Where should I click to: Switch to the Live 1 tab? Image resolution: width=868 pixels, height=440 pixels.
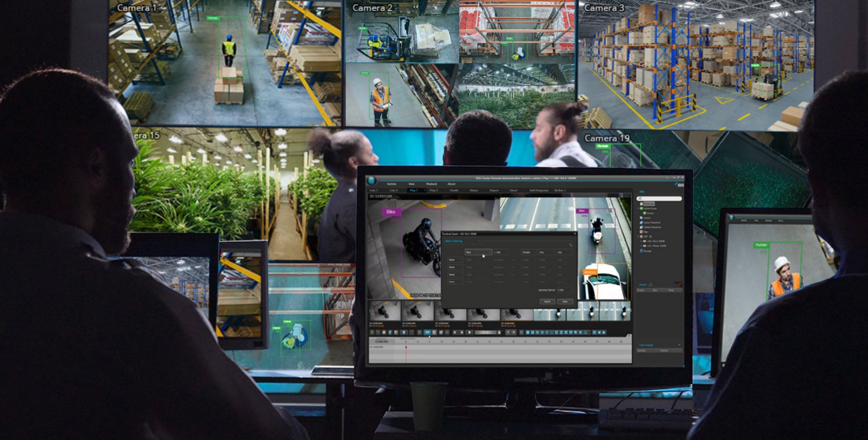click(374, 190)
